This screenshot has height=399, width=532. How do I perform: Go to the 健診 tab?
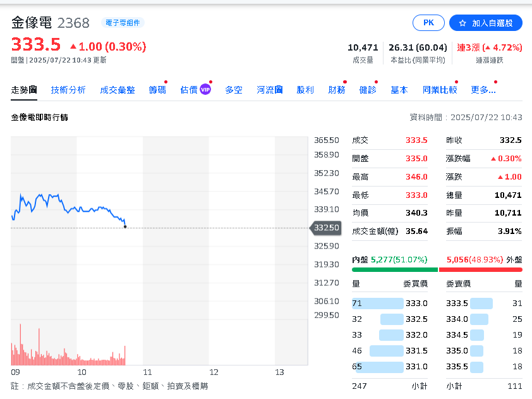(368, 90)
